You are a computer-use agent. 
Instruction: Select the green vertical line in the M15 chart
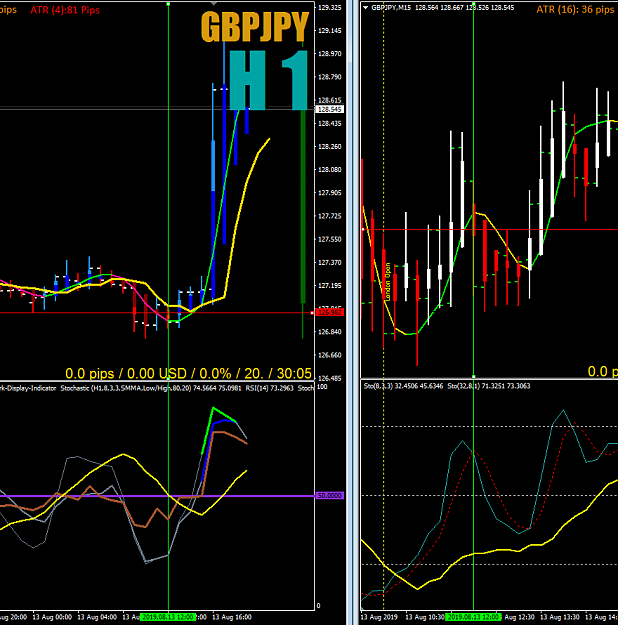pyautogui.click(x=473, y=191)
